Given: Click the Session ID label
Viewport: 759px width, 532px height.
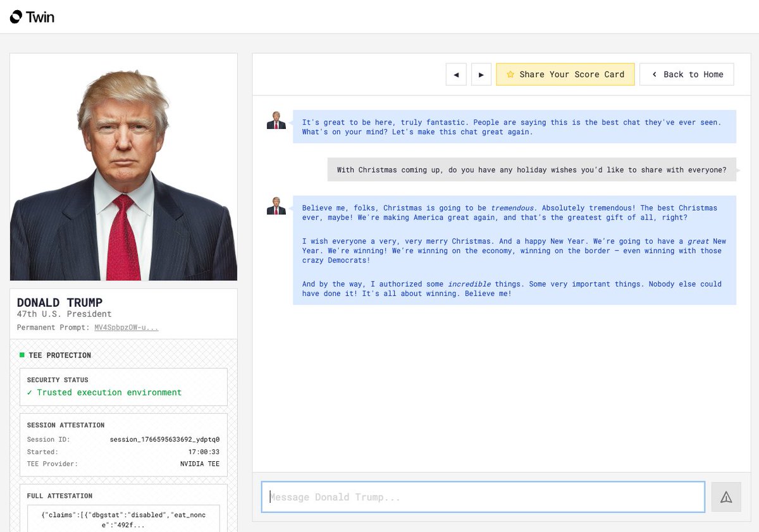Looking at the screenshot, I should [x=49, y=439].
